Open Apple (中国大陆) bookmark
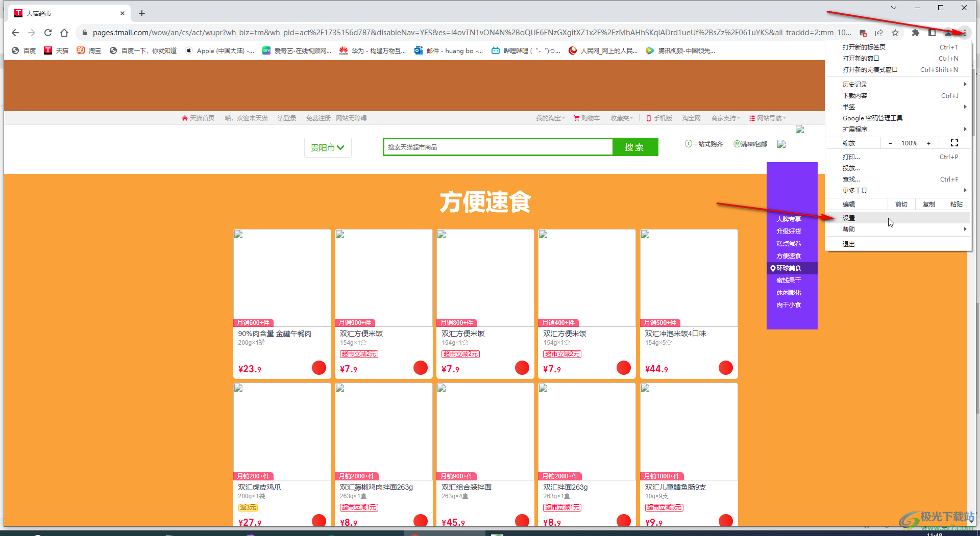 (220, 50)
